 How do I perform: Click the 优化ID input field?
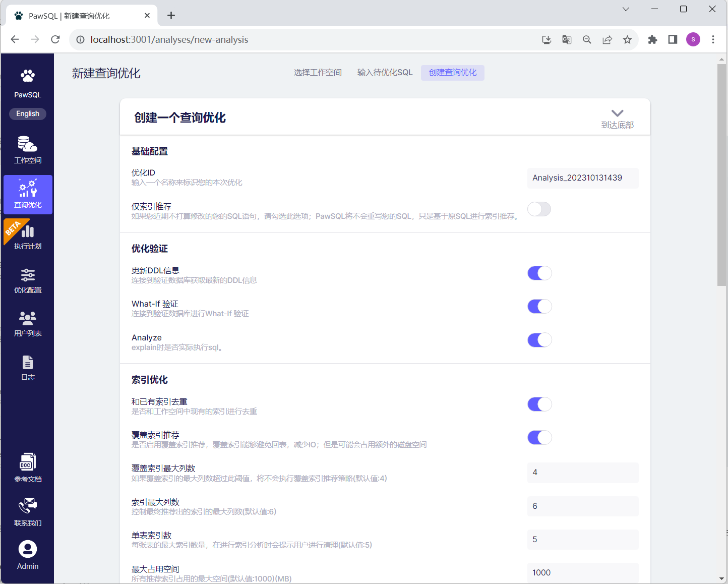[582, 178]
